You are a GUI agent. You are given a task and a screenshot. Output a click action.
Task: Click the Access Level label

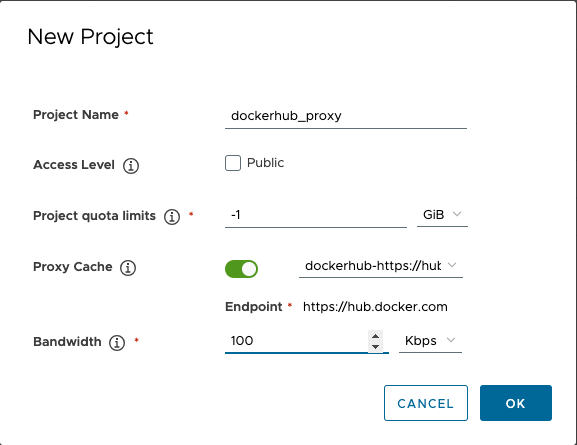click(x=74, y=165)
